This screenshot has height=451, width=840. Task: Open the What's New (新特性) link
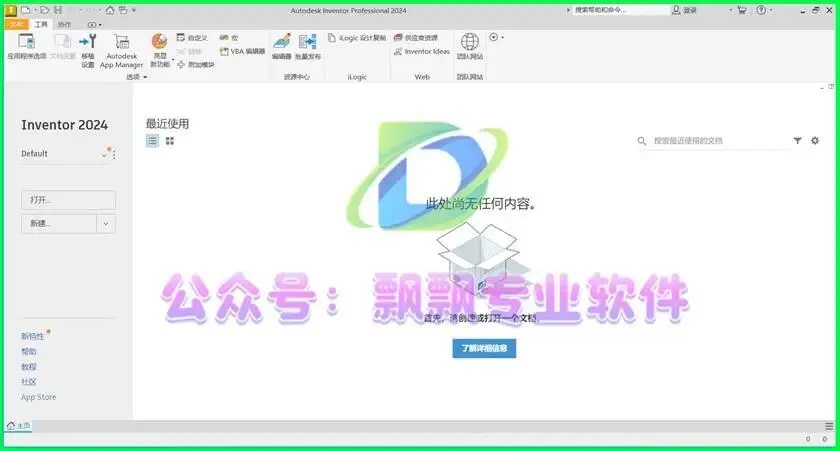click(33, 336)
